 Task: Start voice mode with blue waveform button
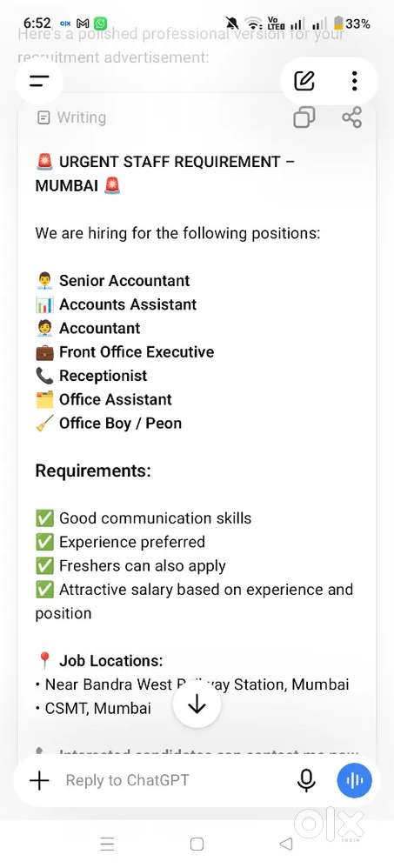(355, 780)
